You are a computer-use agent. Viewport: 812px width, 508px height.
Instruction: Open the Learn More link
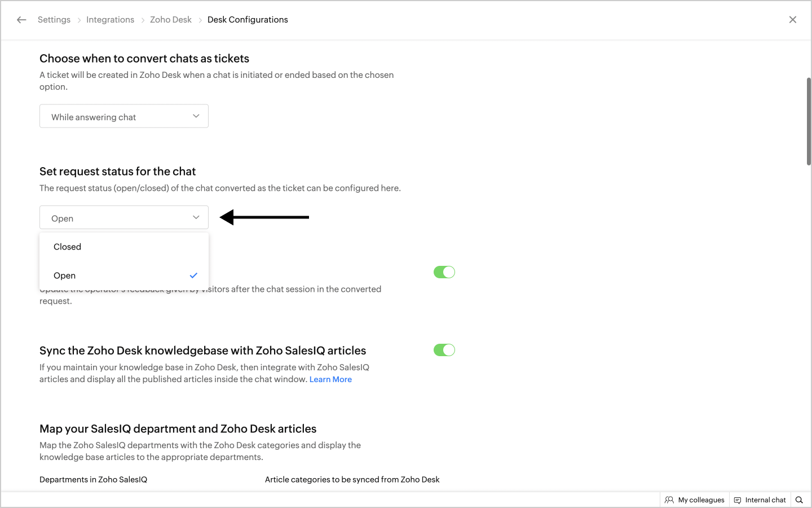point(330,379)
